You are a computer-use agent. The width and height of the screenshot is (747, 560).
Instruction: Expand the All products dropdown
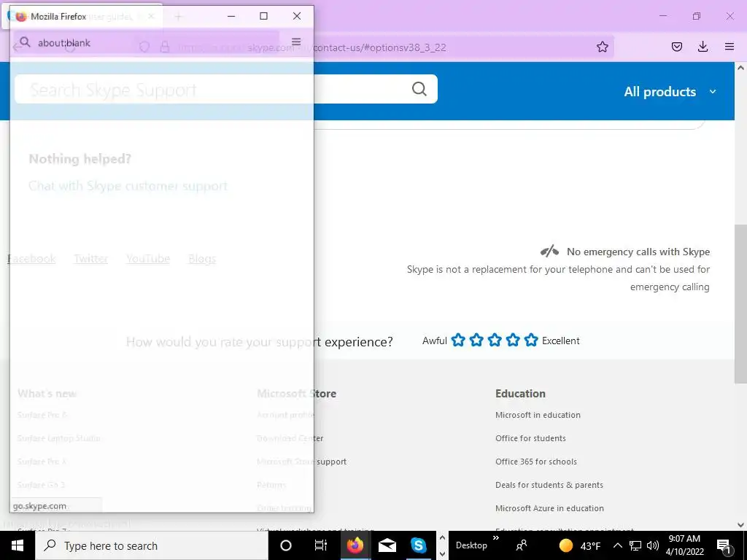pos(670,91)
